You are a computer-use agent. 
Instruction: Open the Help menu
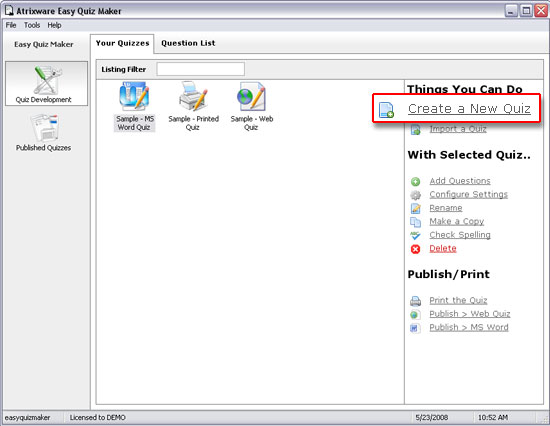point(54,25)
